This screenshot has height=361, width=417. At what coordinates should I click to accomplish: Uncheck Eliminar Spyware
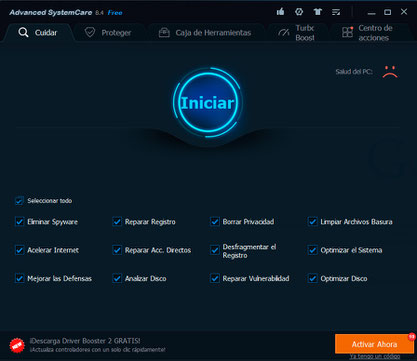tap(19, 222)
